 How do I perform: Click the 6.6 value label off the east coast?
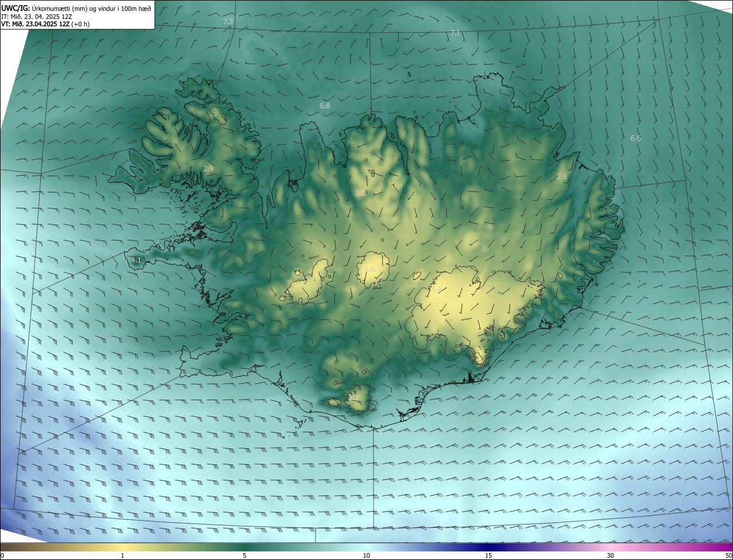click(636, 138)
